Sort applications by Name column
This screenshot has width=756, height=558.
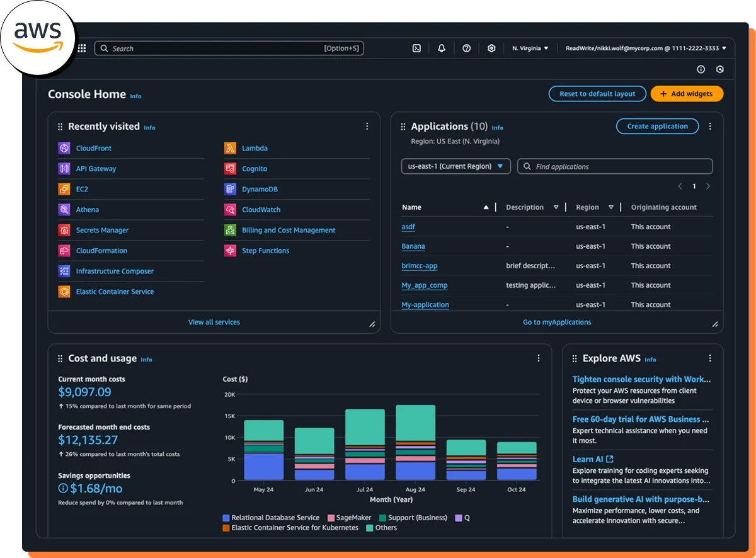(486, 207)
